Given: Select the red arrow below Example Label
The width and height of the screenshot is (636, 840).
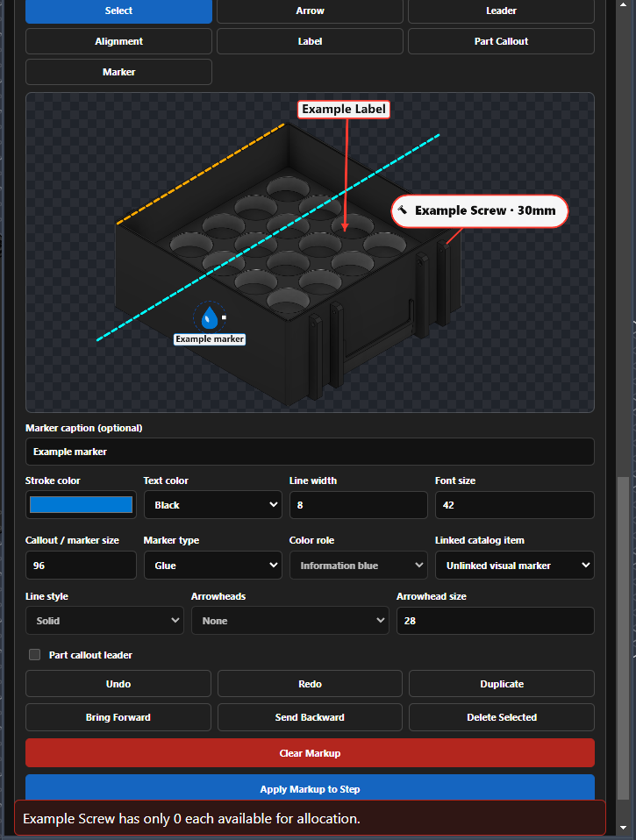Looking at the screenshot, I should pyautogui.click(x=347, y=174).
